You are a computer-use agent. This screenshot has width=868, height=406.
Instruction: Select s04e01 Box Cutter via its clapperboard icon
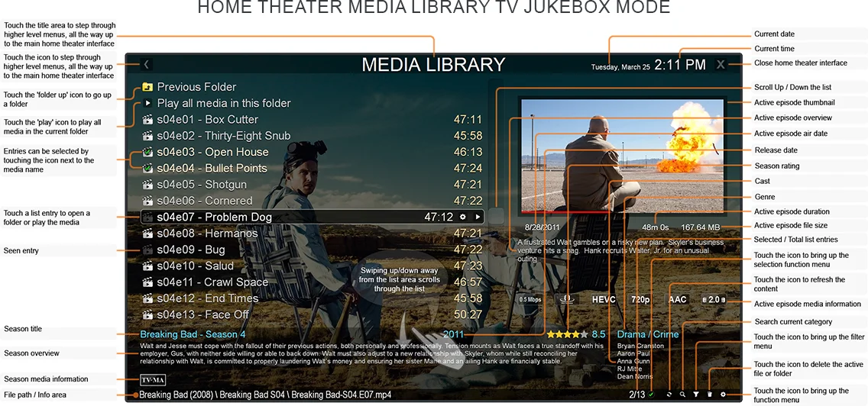[x=147, y=120]
